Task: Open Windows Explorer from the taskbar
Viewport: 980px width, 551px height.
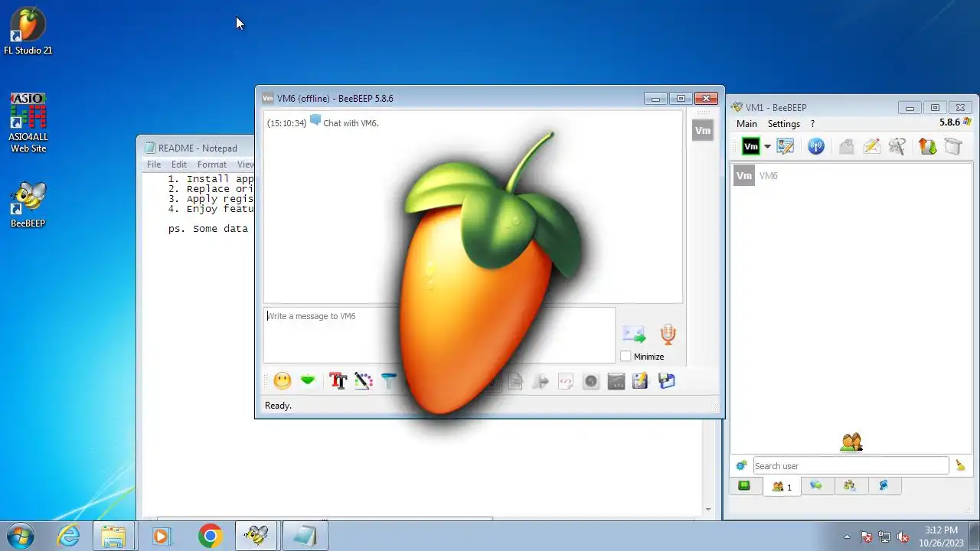Action: (113, 536)
